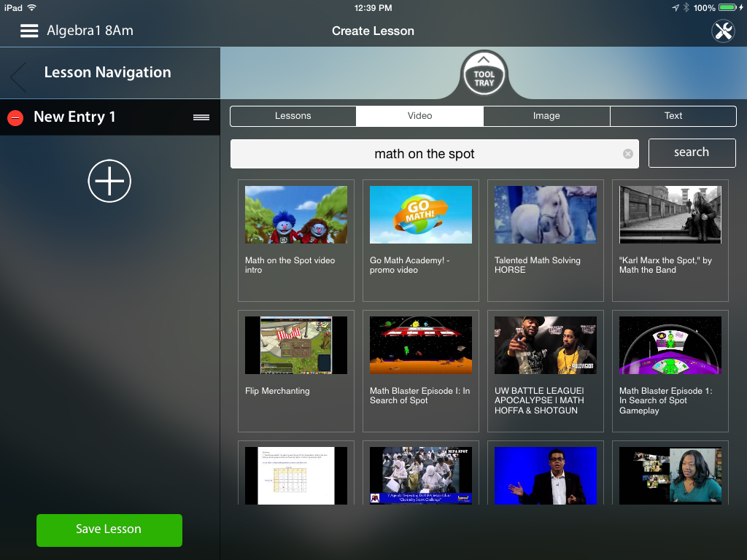The image size is (747, 560).
Task: Select UW Battle League Apocalypse thumbnail
Action: [546, 345]
